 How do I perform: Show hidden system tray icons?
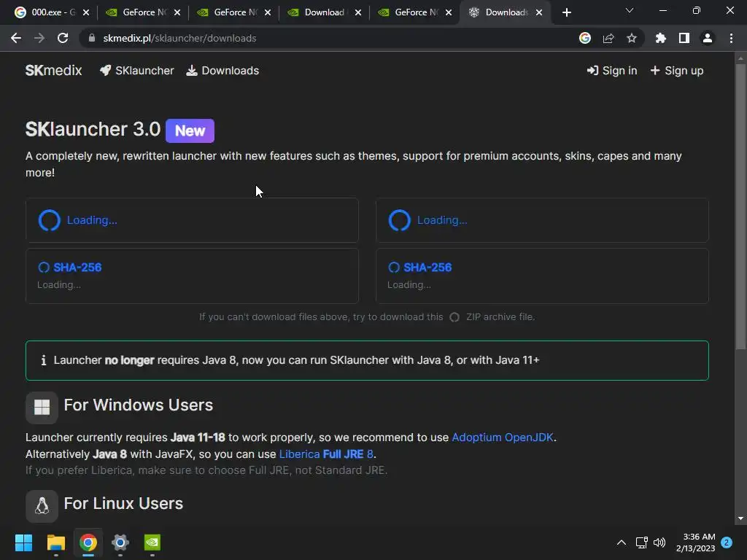622,542
